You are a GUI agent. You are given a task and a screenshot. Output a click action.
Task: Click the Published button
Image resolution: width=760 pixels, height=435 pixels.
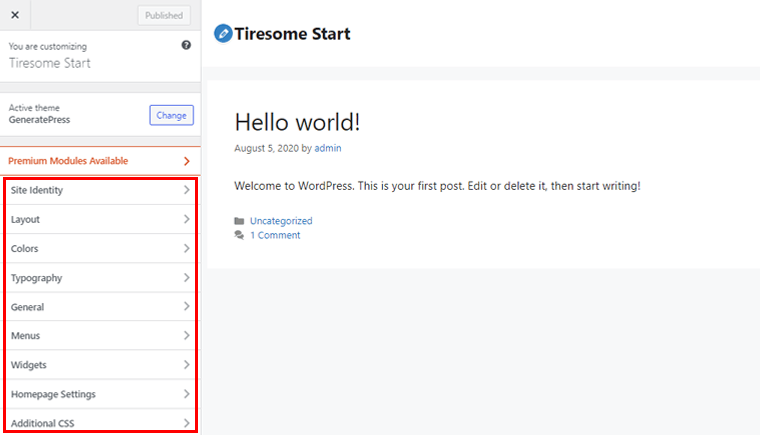click(x=164, y=15)
